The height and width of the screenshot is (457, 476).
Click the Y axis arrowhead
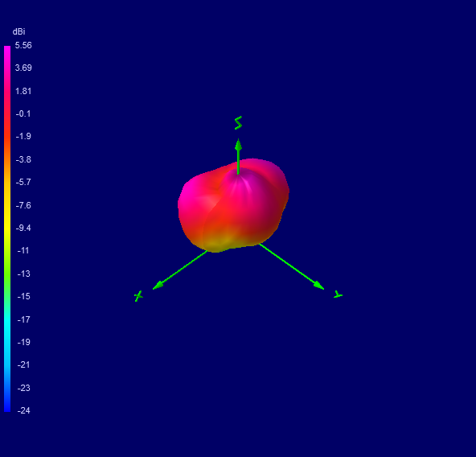tap(318, 286)
